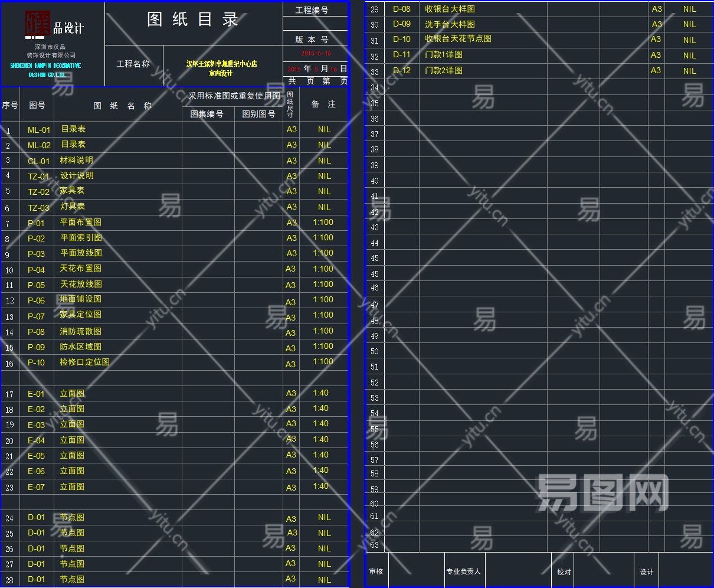This screenshot has width=714, height=588.
Task: Click the 家具表 drawing name
Action: (73, 191)
